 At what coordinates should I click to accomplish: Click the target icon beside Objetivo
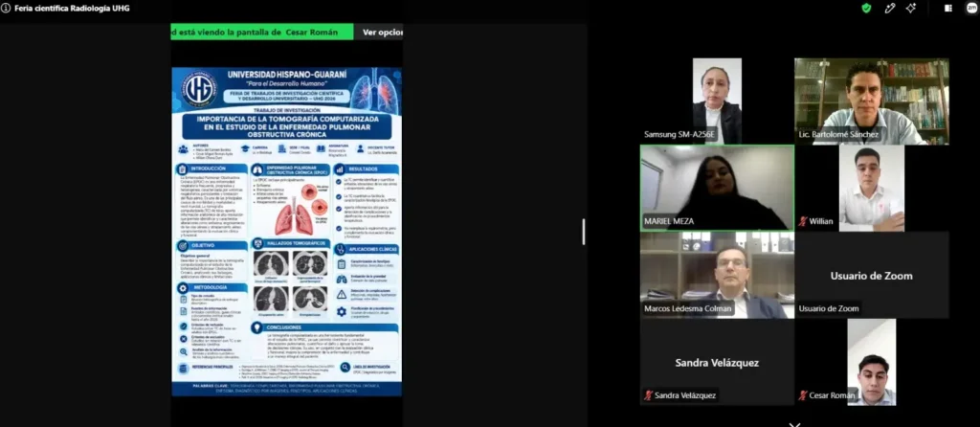pos(182,246)
